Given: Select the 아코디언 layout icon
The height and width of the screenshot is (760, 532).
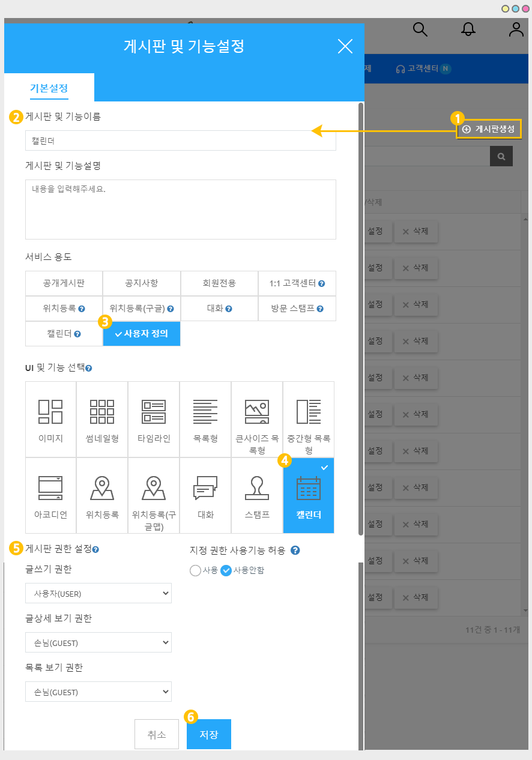Looking at the screenshot, I should [x=50, y=495].
